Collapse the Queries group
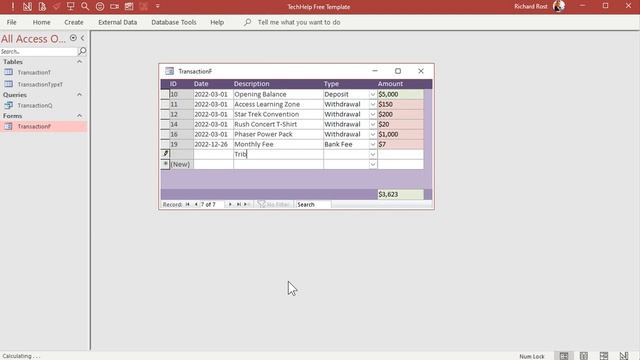The height and width of the screenshot is (360, 640). click(80, 95)
